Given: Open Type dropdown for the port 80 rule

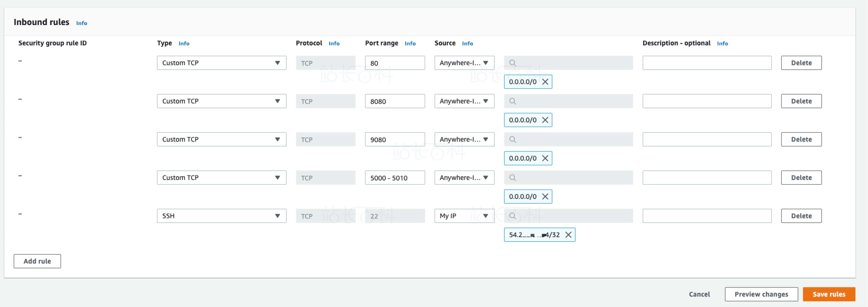Looking at the screenshot, I should [221, 63].
